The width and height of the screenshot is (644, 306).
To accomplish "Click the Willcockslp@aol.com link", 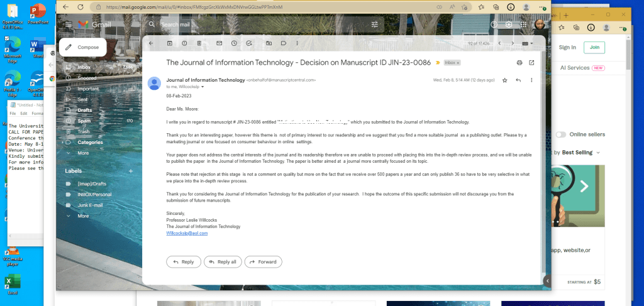I will pyautogui.click(x=187, y=233).
